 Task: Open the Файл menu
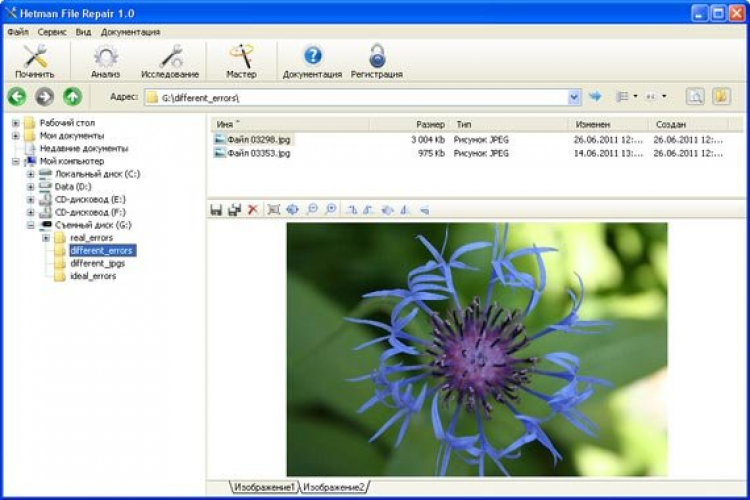[18, 32]
